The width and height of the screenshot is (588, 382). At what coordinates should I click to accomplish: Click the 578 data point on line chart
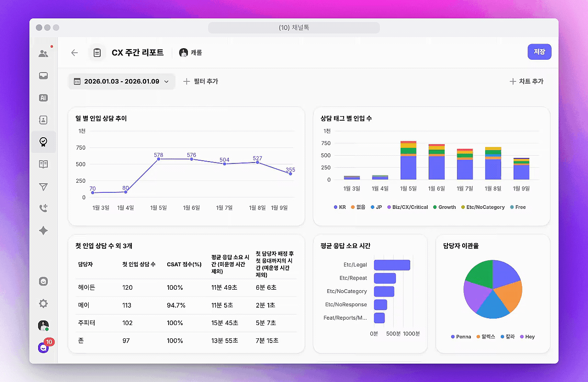[158, 159]
